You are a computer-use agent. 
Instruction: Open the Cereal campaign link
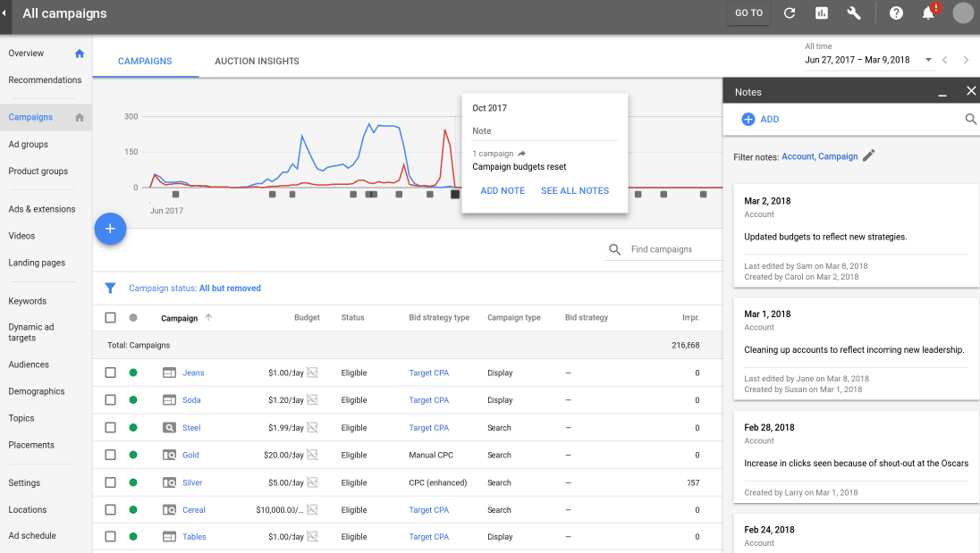[194, 510]
